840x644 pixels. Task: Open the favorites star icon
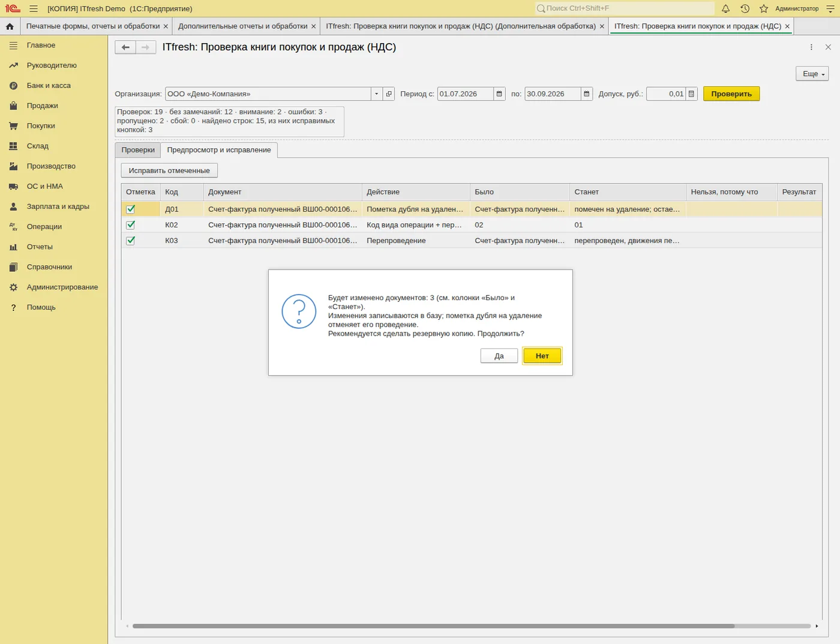tap(764, 8)
